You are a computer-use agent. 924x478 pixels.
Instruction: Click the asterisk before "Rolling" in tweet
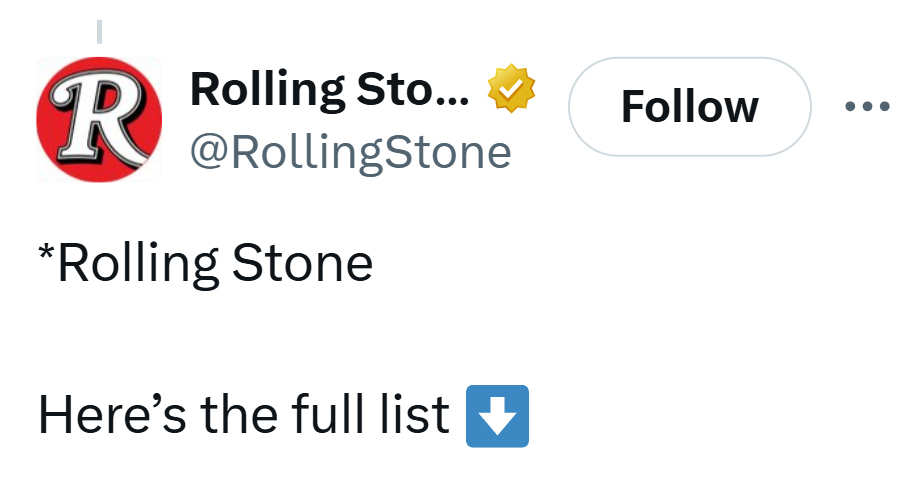pos(47,255)
